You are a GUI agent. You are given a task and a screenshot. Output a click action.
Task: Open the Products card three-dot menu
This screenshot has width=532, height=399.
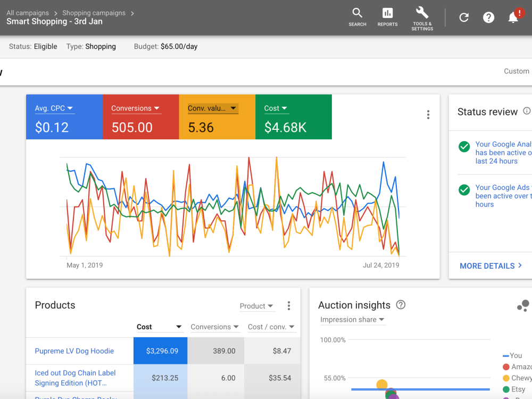point(289,306)
